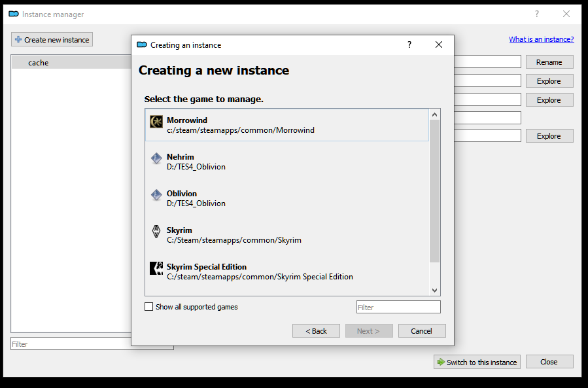
Task: Click the plus icon on Create new instance
Action: coord(18,40)
